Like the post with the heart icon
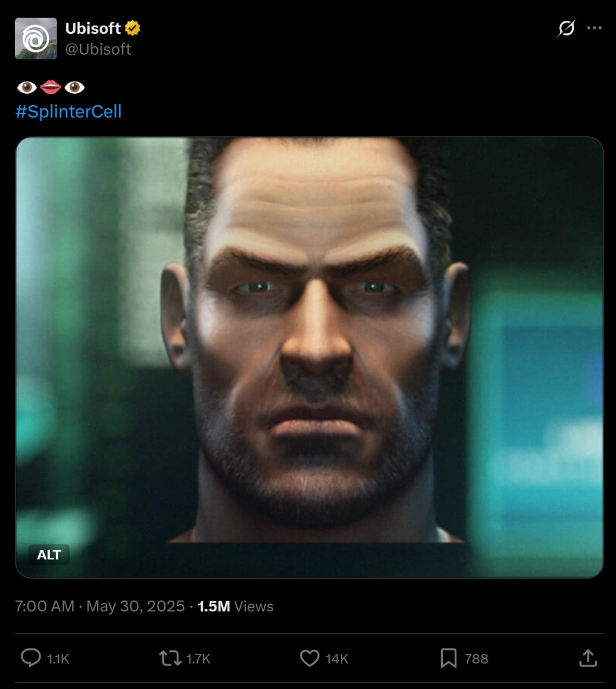This screenshot has height=689, width=616. click(x=310, y=658)
